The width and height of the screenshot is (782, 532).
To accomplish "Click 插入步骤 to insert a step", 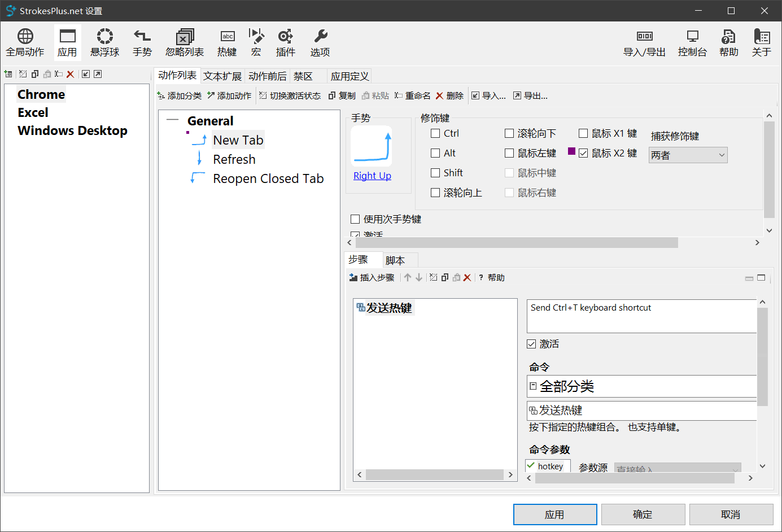I will pyautogui.click(x=372, y=277).
